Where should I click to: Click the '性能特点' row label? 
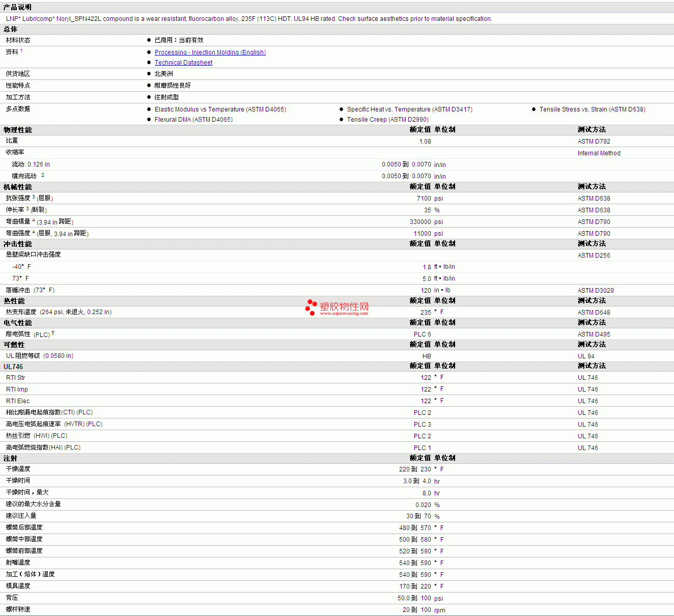pos(18,86)
